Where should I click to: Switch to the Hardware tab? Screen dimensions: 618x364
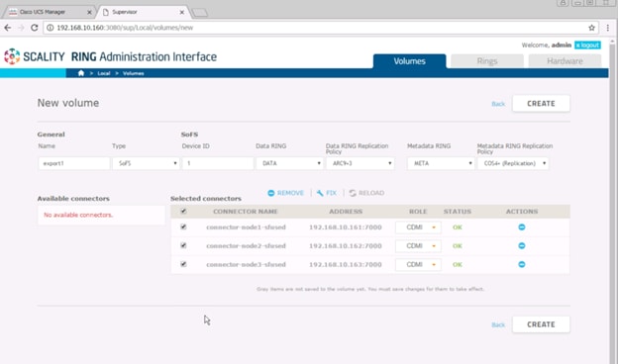tap(565, 61)
